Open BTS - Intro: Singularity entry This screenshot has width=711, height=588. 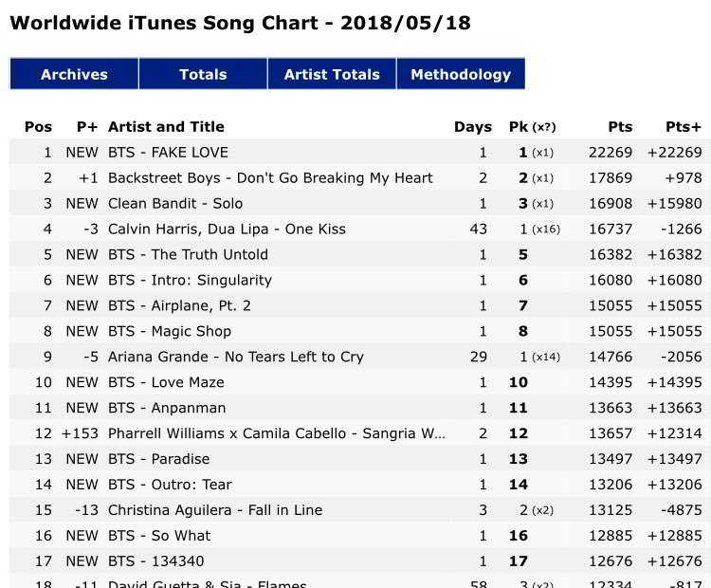click(x=190, y=280)
